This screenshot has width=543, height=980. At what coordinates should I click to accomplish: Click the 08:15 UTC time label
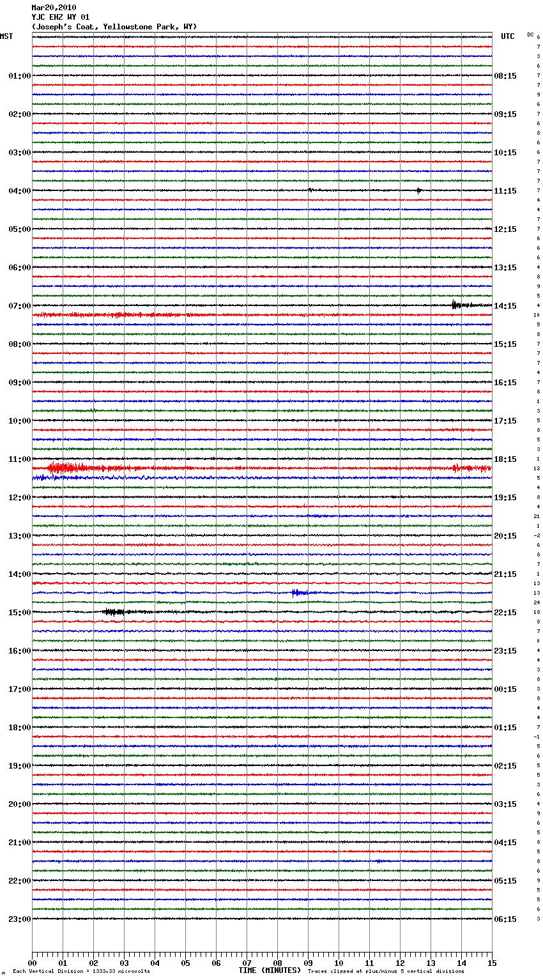pos(505,76)
